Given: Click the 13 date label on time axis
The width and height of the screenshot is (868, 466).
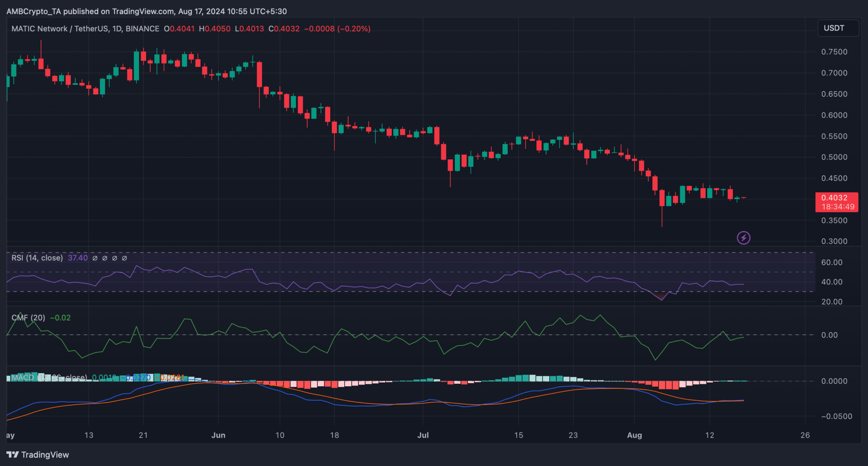Looking at the screenshot, I should (x=89, y=435).
